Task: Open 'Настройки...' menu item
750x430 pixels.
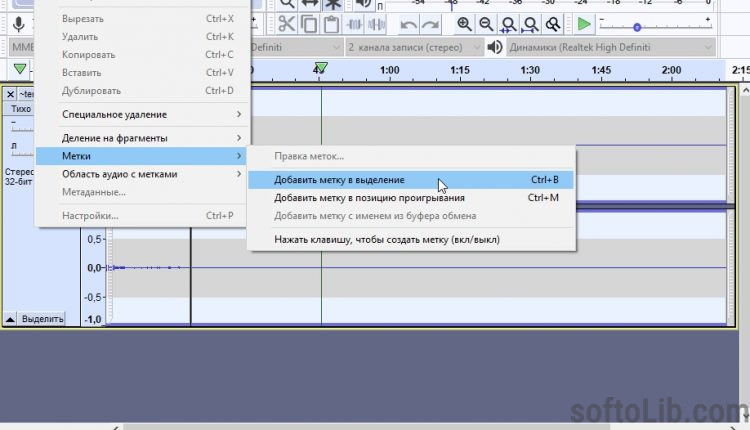Action: click(143, 216)
